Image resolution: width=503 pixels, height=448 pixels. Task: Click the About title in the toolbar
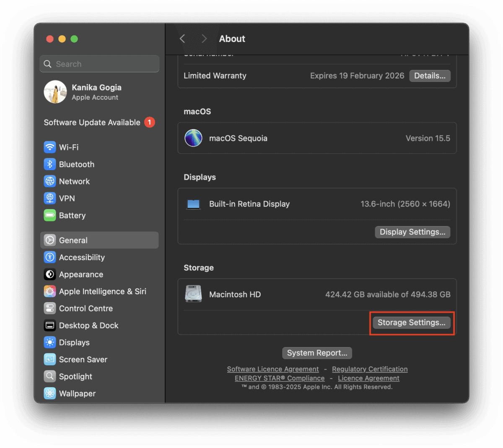tap(232, 39)
